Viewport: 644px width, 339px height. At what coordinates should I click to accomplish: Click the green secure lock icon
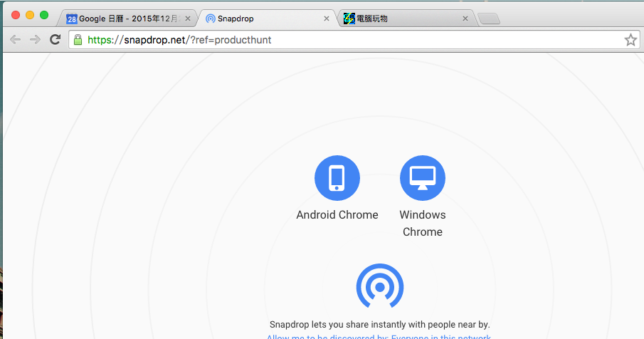[x=78, y=40]
